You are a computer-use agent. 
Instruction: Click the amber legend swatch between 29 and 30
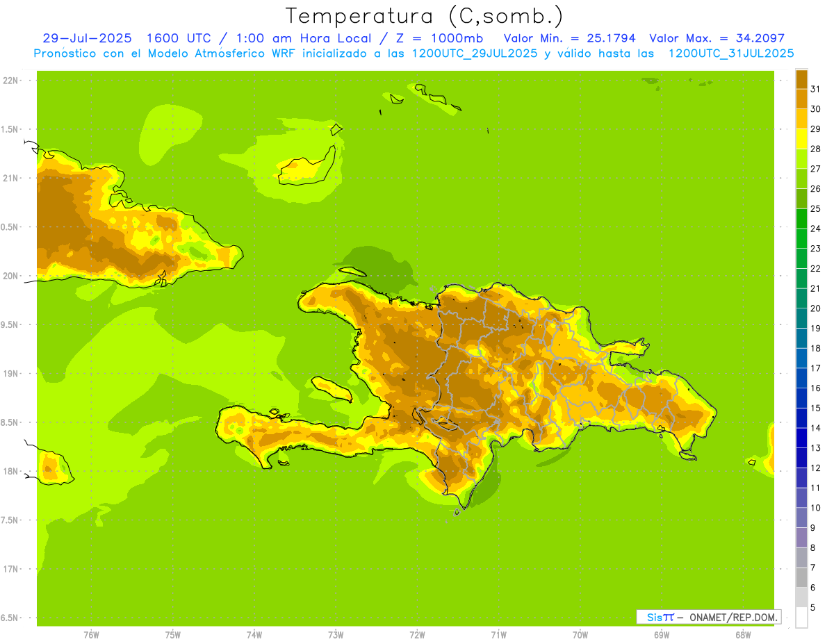801,119
